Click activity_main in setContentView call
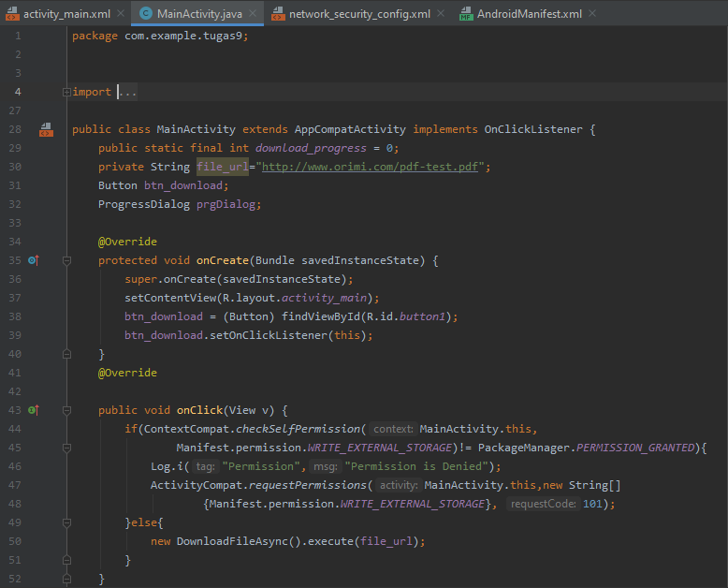This screenshot has height=588, width=728. 324,298
